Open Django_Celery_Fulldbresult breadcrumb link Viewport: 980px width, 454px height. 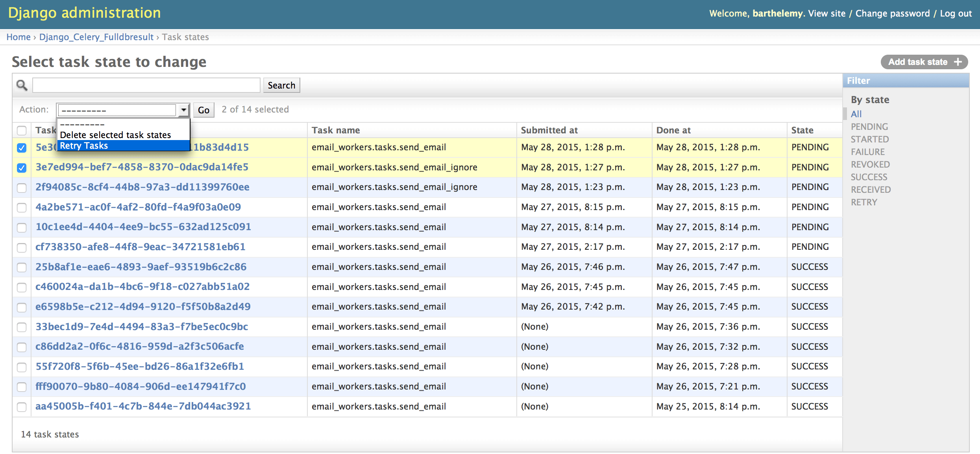pyautogui.click(x=96, y=37)
